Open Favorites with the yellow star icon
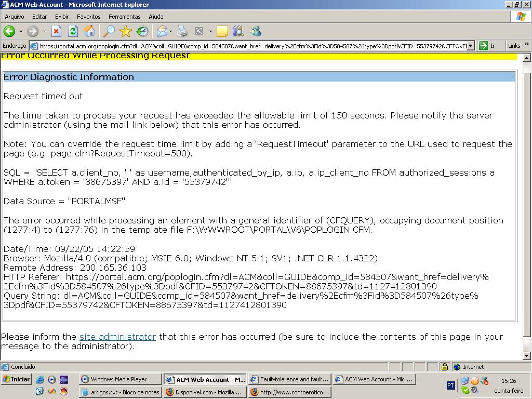The width and height of the screenshot is (532, 399). pyautogui.click(x=126, y=32)
